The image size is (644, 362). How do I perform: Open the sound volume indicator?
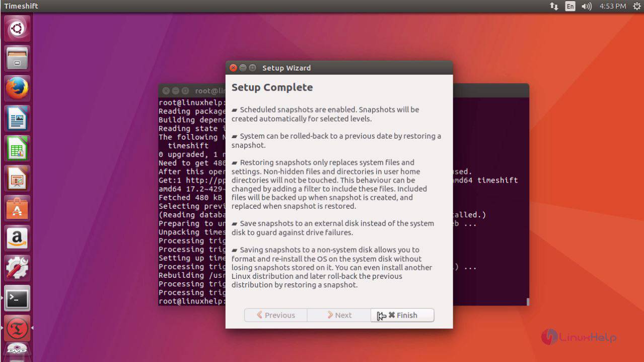586,6
